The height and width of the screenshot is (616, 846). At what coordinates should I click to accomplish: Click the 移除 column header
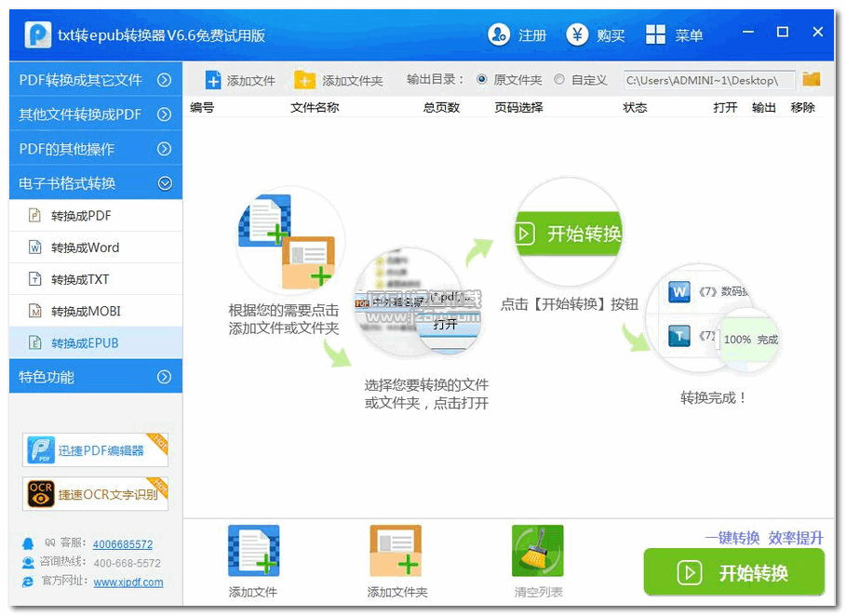coord(803,107)
